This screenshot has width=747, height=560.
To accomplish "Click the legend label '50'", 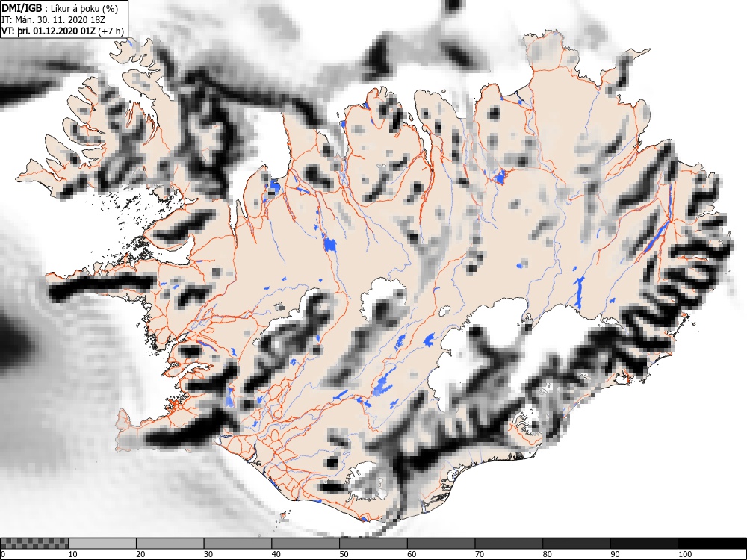I will pos(344,554).
